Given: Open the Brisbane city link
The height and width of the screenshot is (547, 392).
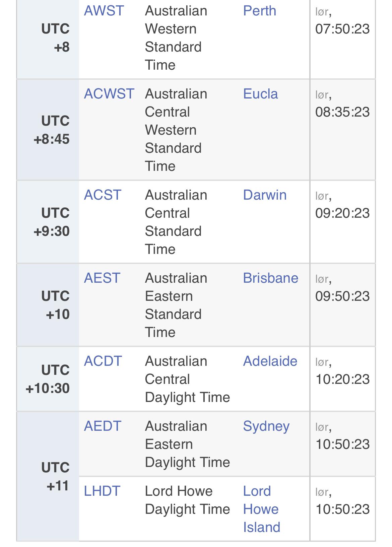Looking at the screenshot, I should [270, 278].
